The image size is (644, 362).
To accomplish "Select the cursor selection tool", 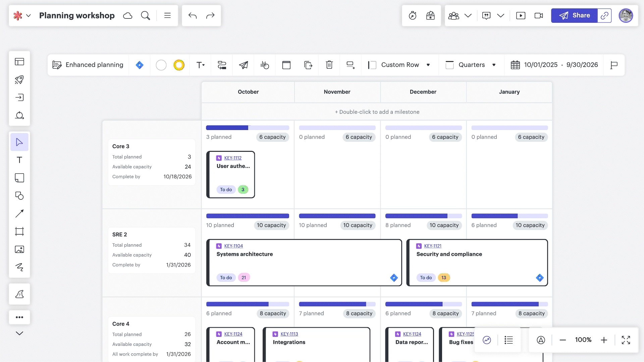I will tap(19, 142).
